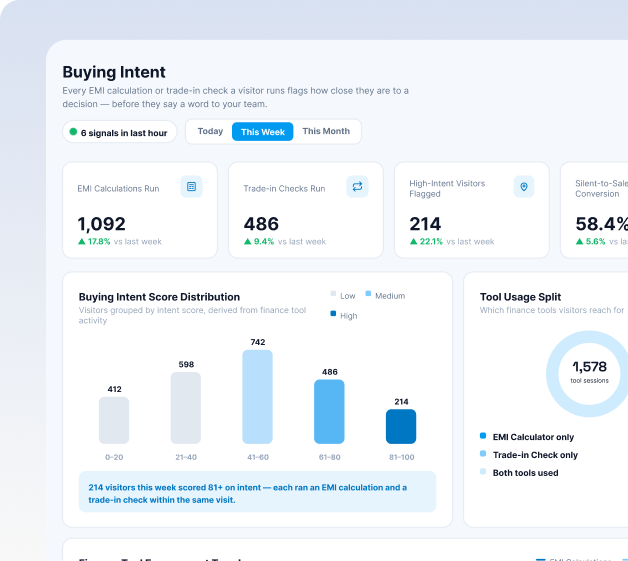This screenshot has height=561, width=628.
Task: Click the Trade-in Checks Run swap icon
Action: click(357, 187)
